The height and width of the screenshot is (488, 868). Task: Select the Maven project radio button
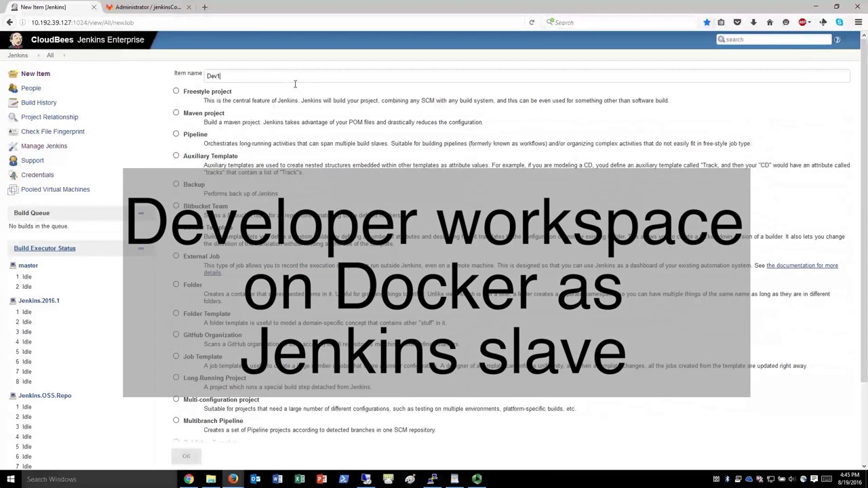[176, 113]
